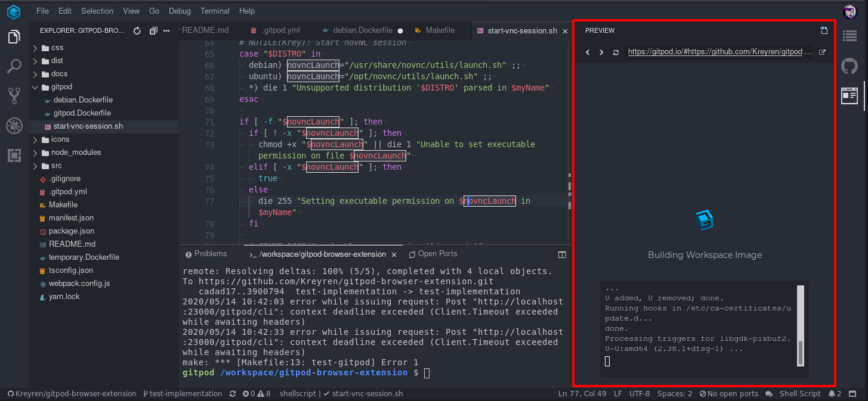Viewport: 868px width, 401px height.
Task: Click the back navigation arrow in Preview
Action: 588,52
